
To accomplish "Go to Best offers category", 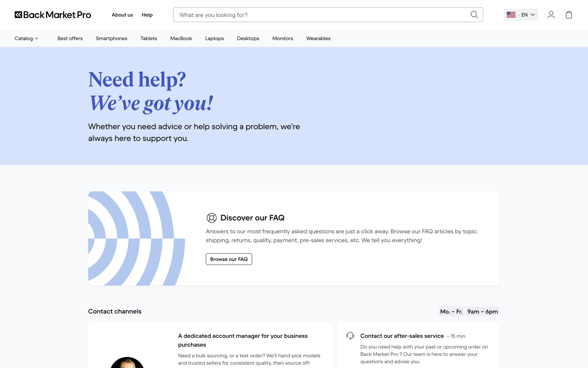I will click(70, 38).
